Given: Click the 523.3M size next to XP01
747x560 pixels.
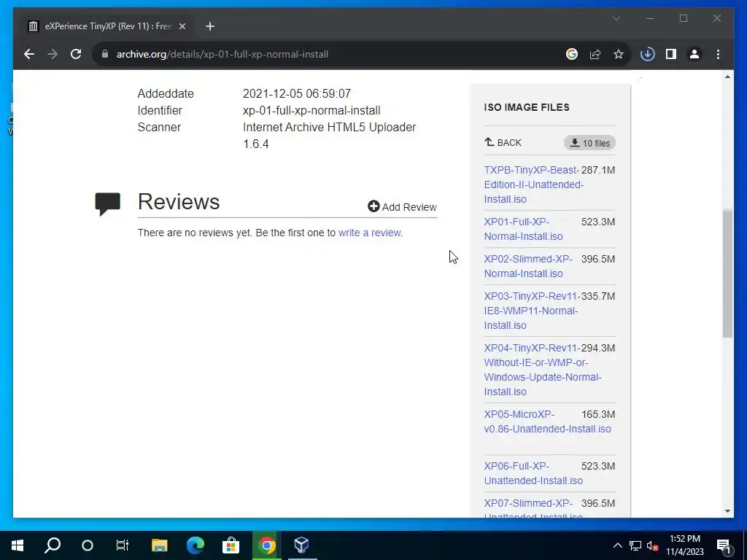Looking at the screenshot, I should (x=598, y=222).
